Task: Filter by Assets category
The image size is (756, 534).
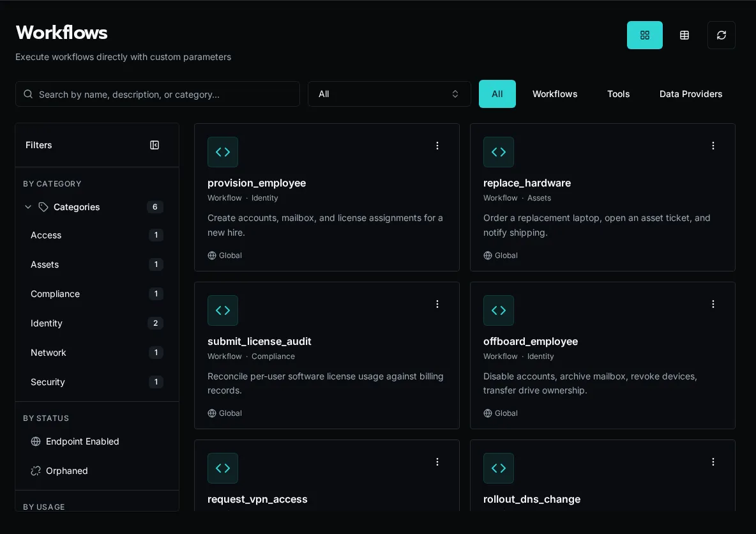Action: coord(97,265)
